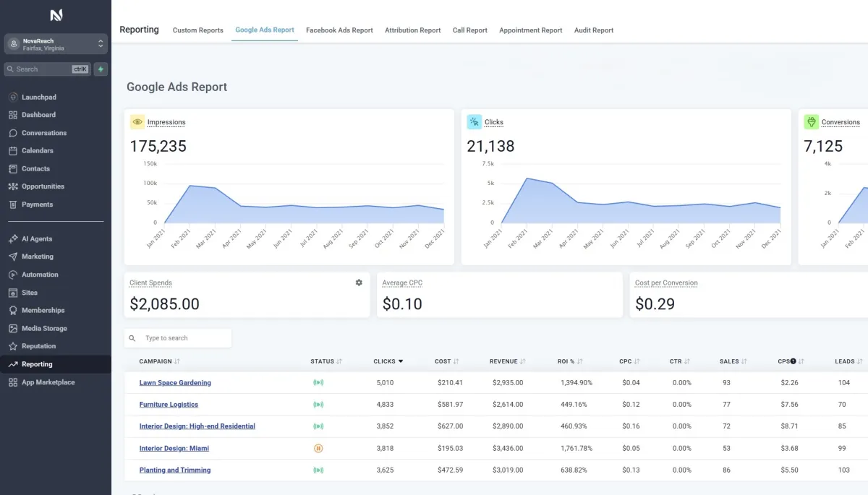Toggle the active status icon for Lawn Space Gardening
The image size is (868, 495).
click(318, 383)
